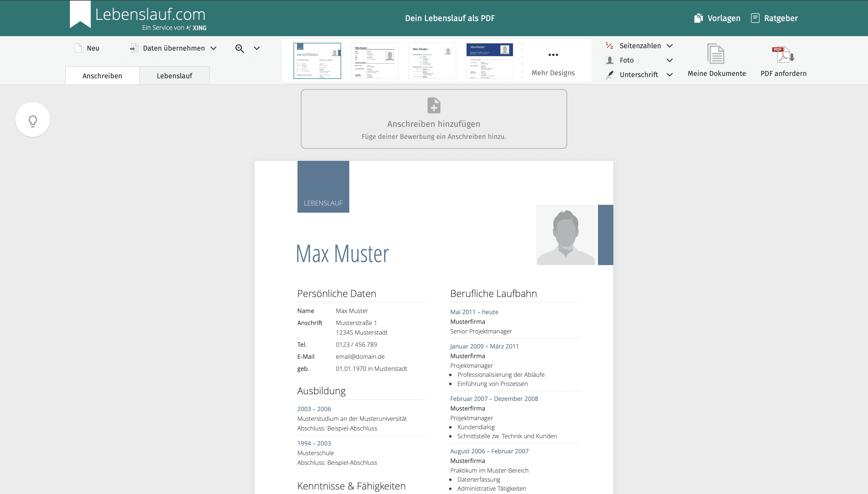Click the Neu document icon

pyautogui.click(x=78, y=48)
